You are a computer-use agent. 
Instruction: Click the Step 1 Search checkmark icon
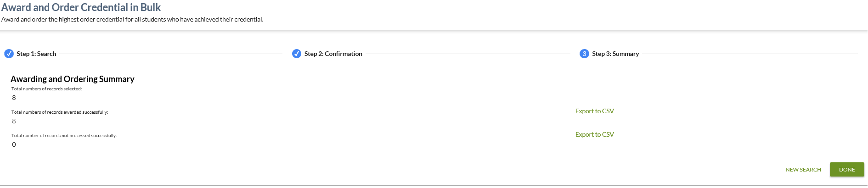9,54
